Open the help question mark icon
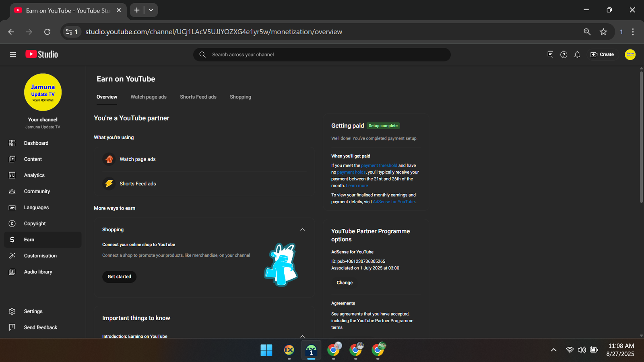644x362 pixels. pos(563,55)
